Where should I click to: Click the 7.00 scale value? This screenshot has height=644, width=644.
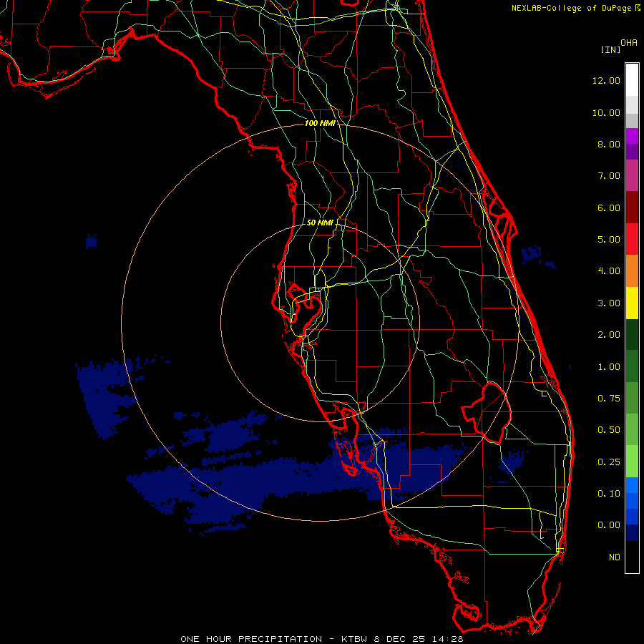[x=609, y=176]
